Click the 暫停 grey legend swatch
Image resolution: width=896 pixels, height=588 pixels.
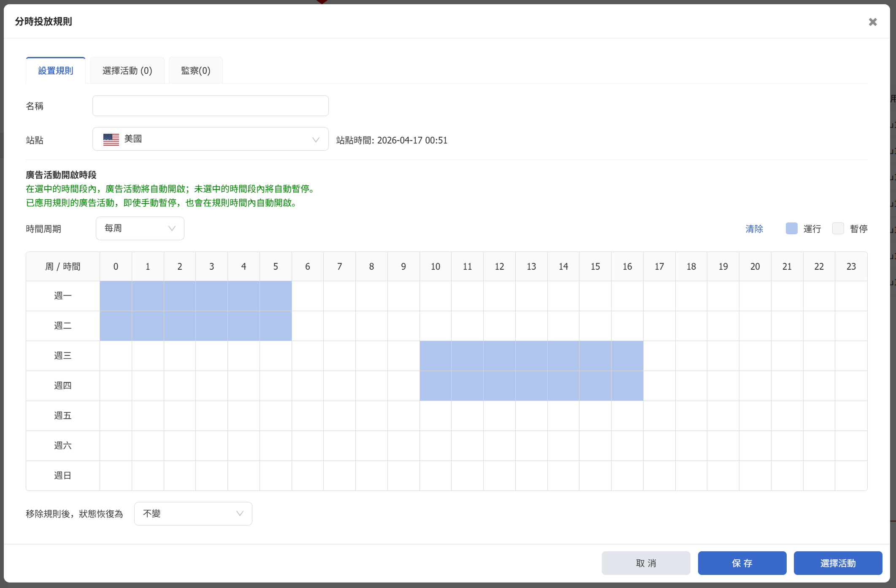[x=838, y=228]
